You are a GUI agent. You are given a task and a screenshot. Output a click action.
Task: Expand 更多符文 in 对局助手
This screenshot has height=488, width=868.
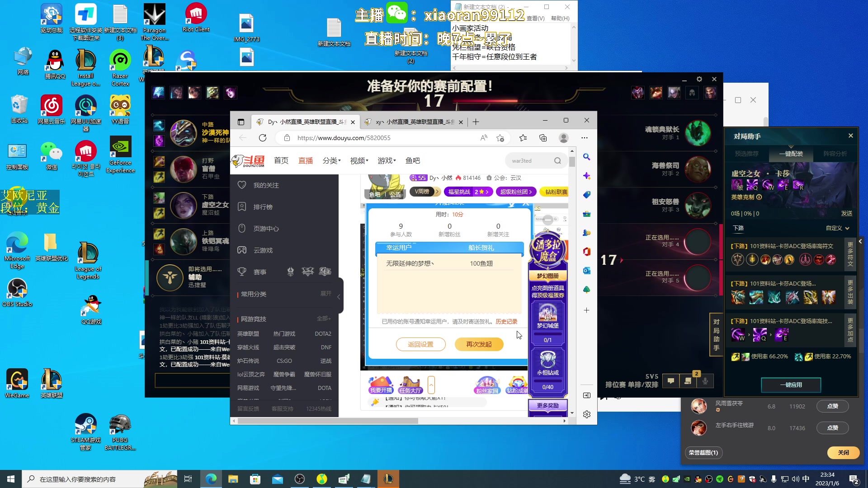click(850, 254)
